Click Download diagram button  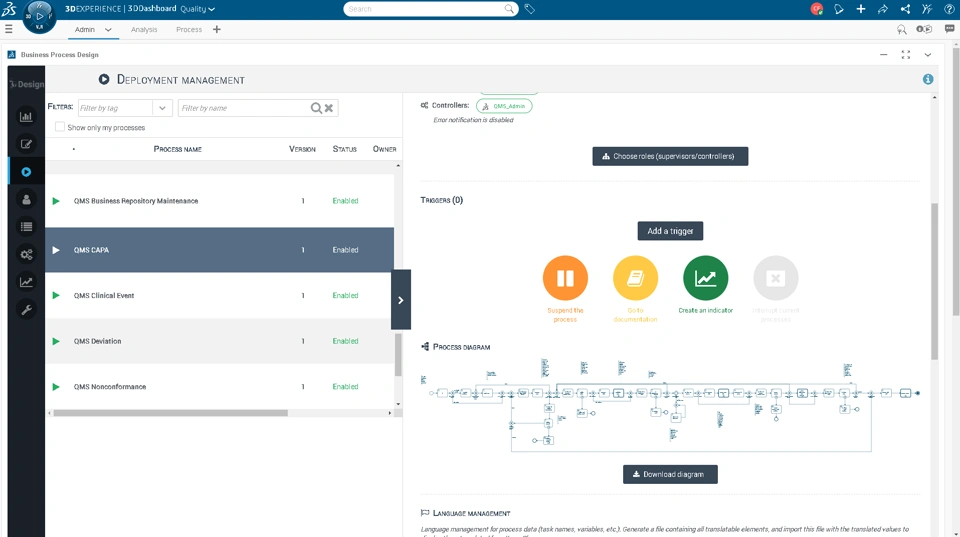[x=670, y=474]
